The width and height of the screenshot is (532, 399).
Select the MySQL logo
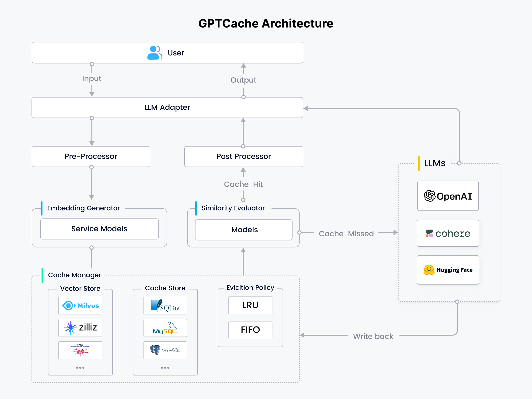[165, 328]
